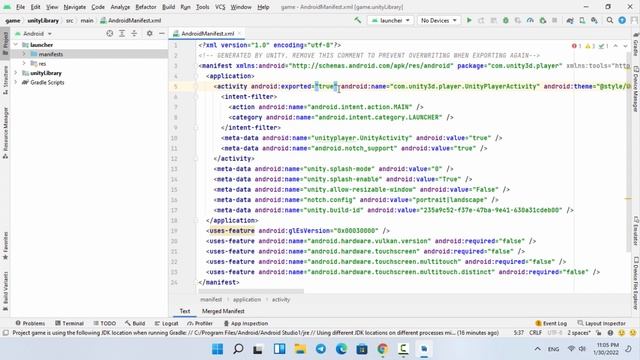Open Project panel gear settings
Viewport: 640px width, 360px height.
pos(149,33)
